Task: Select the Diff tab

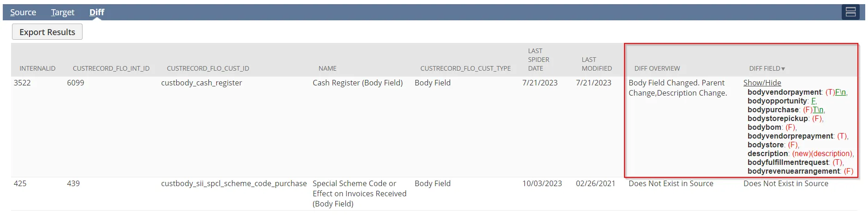Action: (97, 12)
